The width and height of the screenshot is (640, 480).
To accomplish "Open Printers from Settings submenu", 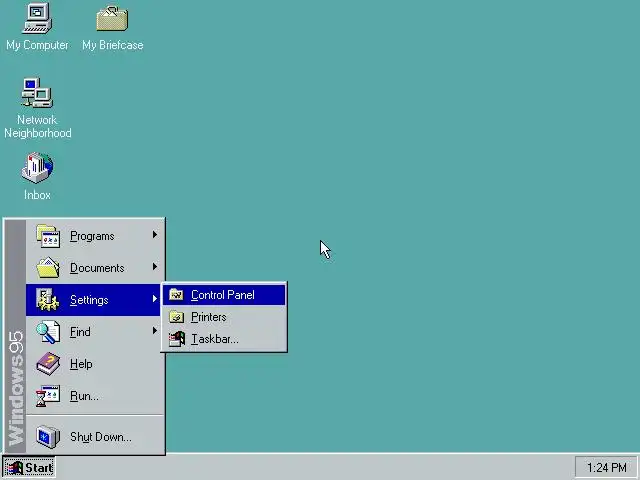I will point(224,317).
